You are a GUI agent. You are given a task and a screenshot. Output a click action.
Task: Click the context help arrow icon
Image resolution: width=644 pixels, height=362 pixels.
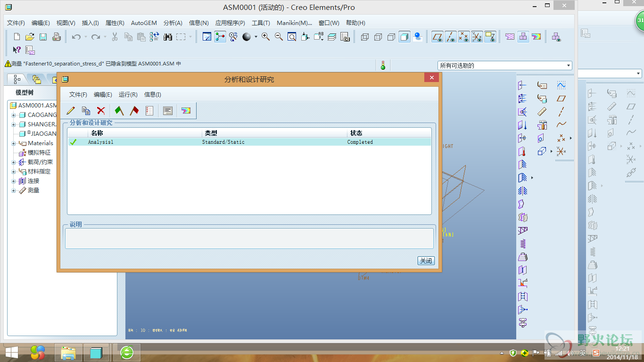point(17,49)
